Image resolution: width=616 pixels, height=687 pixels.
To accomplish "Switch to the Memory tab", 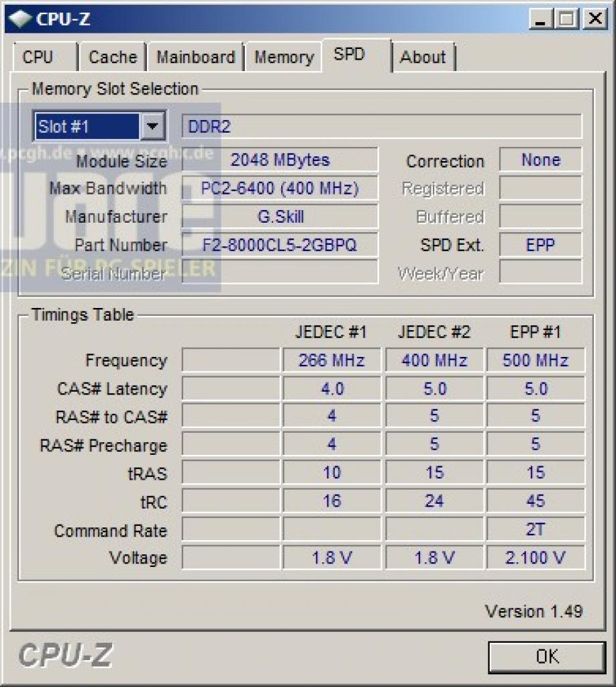I will [284, 57].
